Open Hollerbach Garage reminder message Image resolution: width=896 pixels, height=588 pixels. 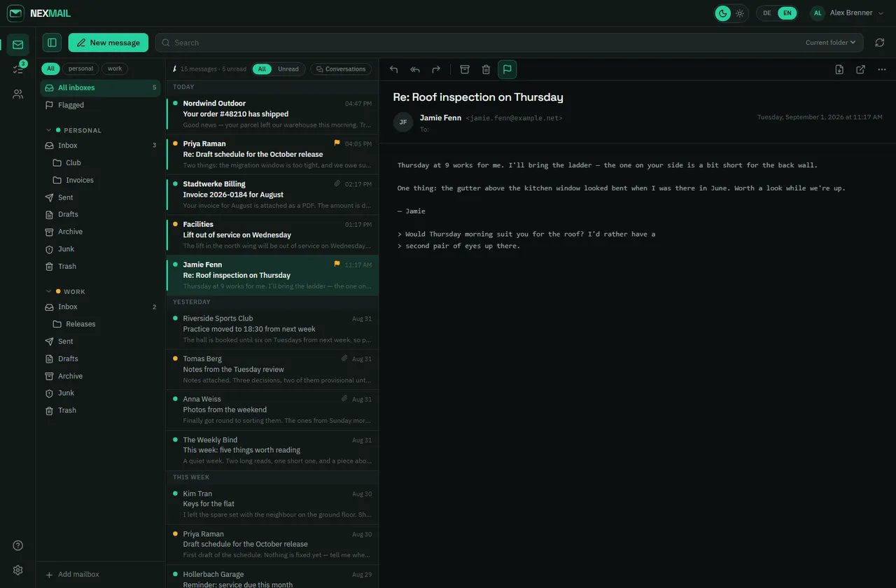[x=272, y=577]
